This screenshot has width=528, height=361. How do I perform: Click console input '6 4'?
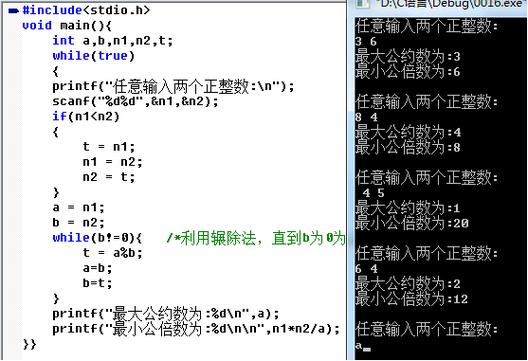tap(366, 269)
